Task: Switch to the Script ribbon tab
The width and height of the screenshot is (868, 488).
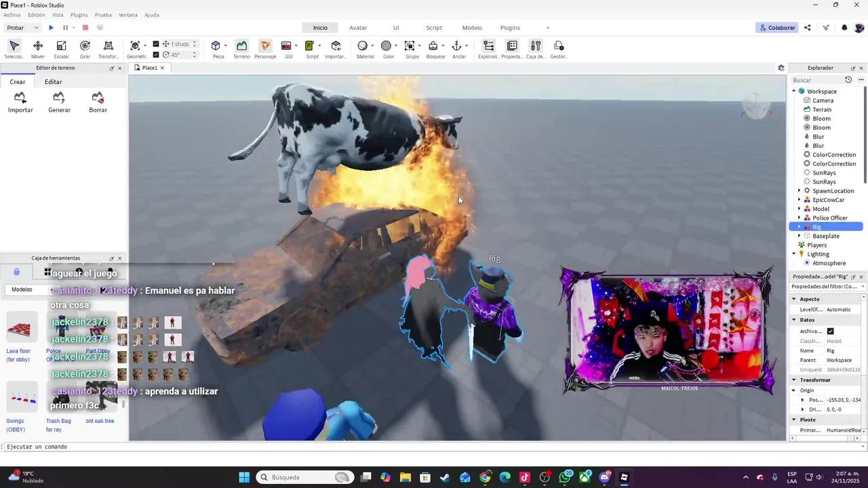Action: coord(434,28)
